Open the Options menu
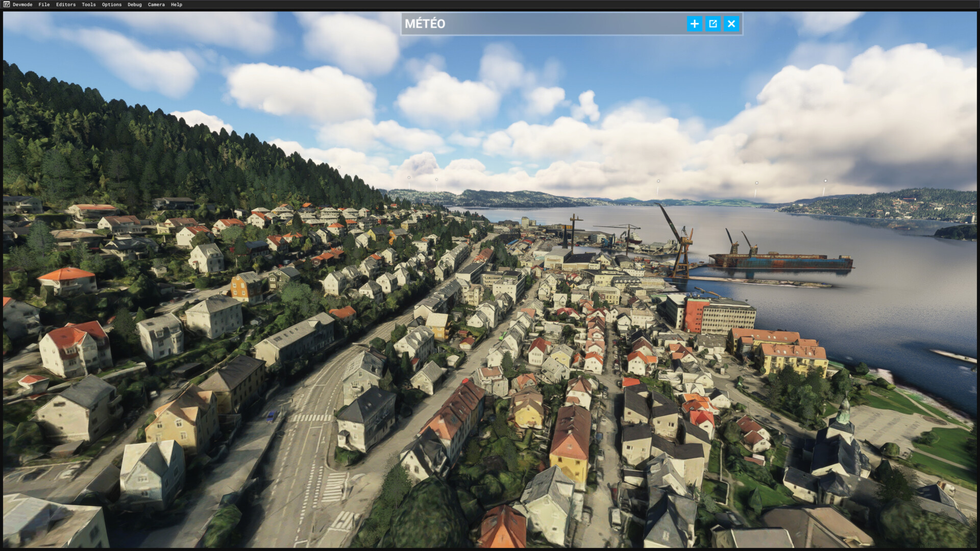Image resolution: width=980 pixels, height=551 pixels. [112, 5]
